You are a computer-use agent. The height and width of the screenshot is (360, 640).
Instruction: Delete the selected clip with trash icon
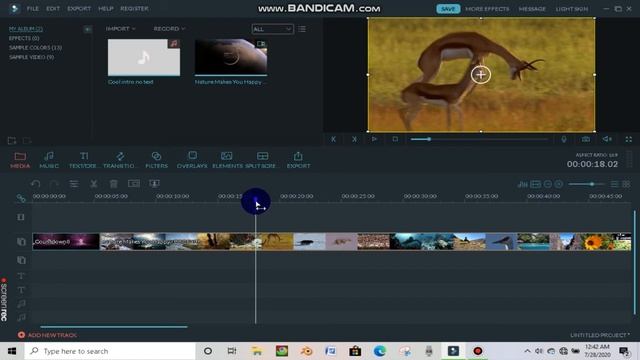[x=113, y=184]
